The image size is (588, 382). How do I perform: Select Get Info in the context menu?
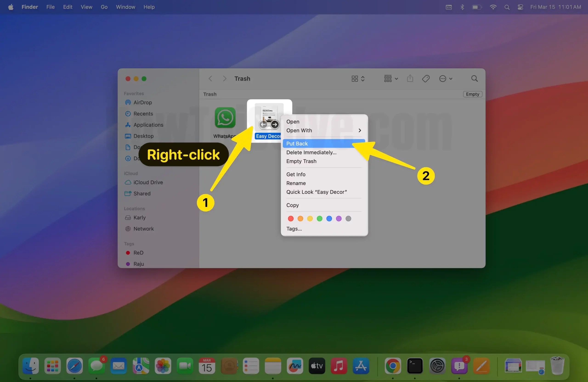click(x=296, y=174)
